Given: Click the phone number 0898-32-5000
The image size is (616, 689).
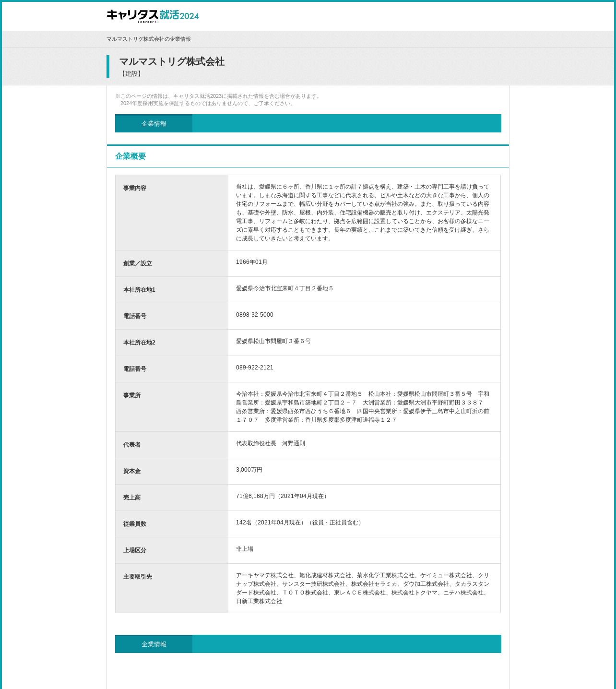Looking at the screenshot, I should coord(255,315).
